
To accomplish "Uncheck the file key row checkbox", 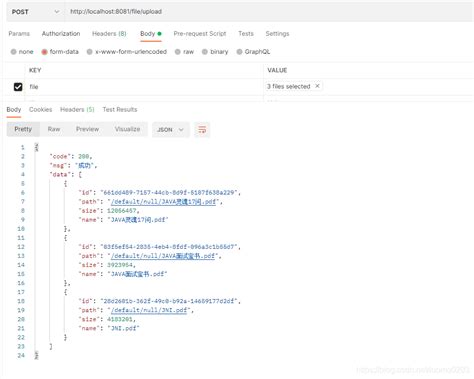I will click(18, 87).
